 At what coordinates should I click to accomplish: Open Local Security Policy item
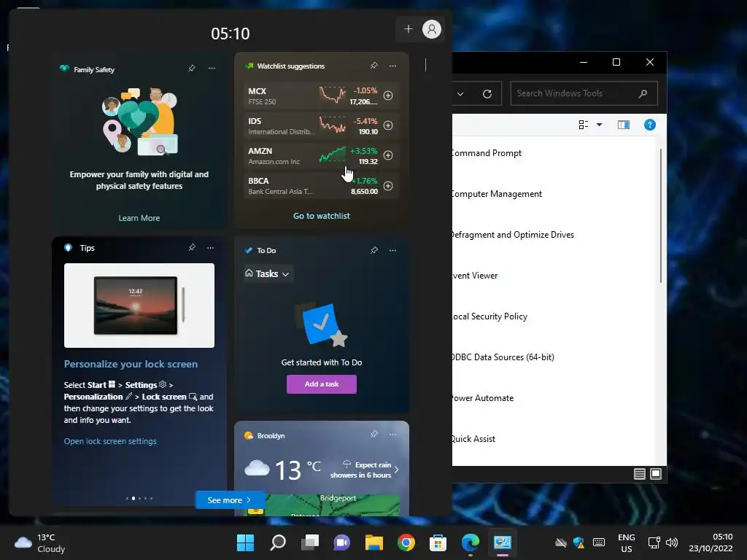point(489,316)
